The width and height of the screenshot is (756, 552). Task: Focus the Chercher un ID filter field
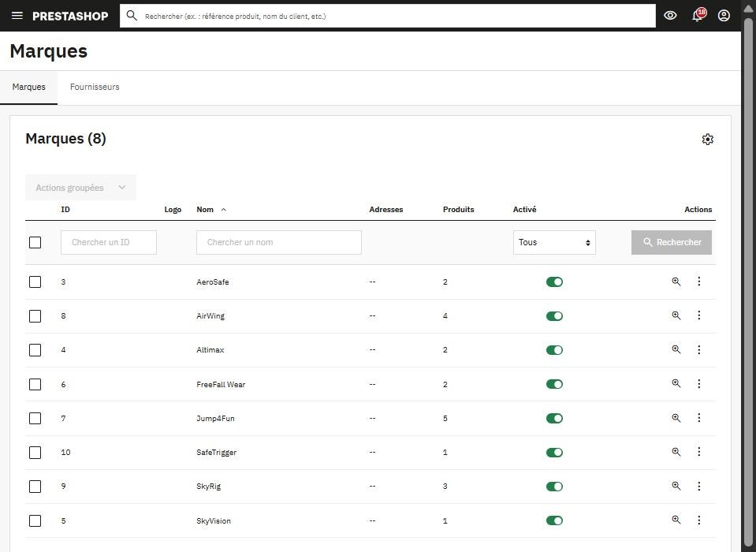pyautogui.click(x=109, y=243)
